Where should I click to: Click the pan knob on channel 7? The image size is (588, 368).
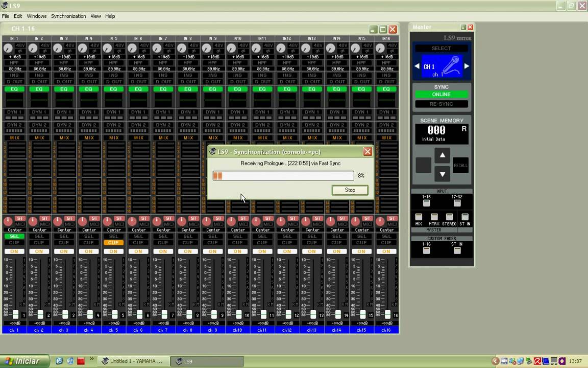point(157,221)
